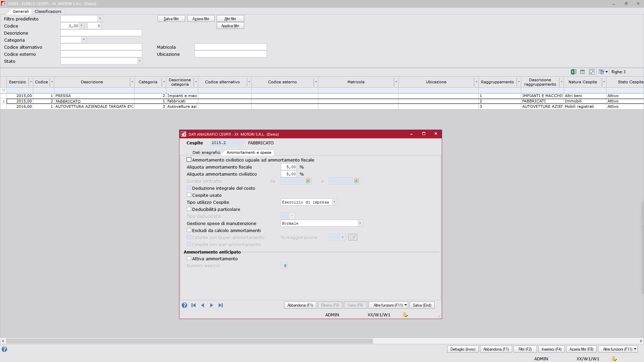Click main window help icon at bottom left
644x362 pixels.
[x=4, y=349]
